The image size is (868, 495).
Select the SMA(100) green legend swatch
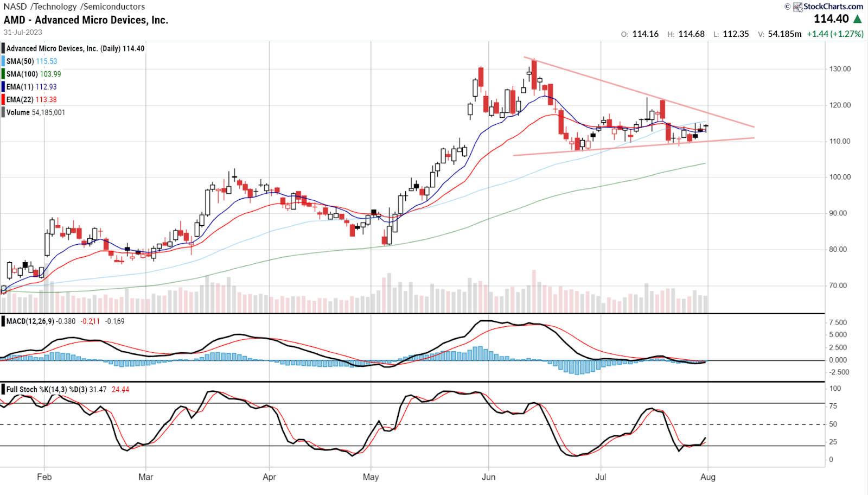coord(3,74)
